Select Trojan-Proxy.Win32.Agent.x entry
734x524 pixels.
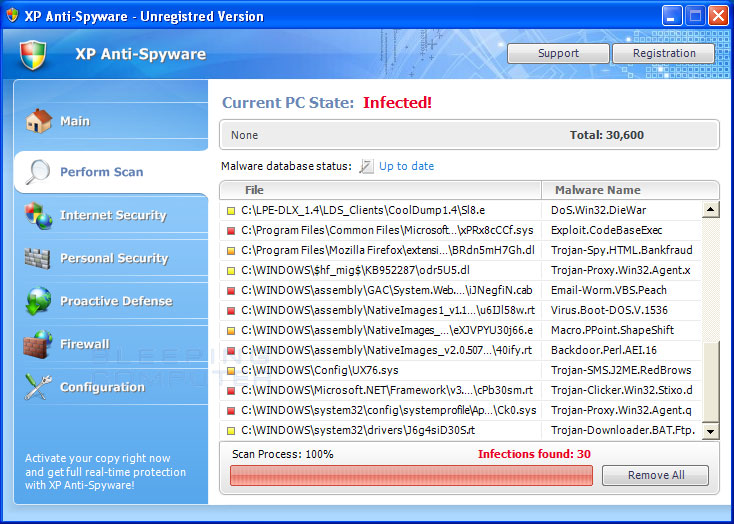[x=620, y=271]
